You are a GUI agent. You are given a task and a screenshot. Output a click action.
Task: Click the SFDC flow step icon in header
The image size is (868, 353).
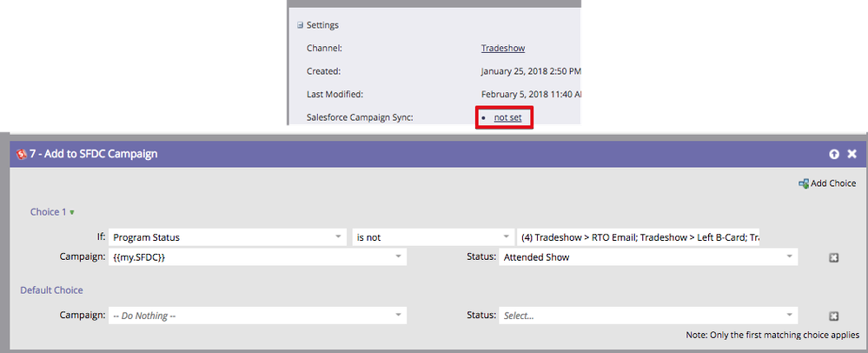click(22, 154)
